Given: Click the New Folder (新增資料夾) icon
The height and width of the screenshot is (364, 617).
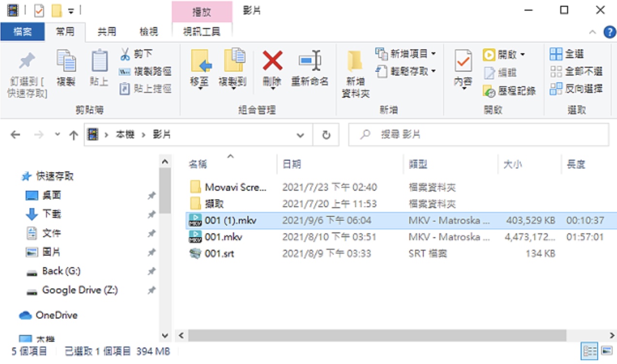Looking at the screenshot, I should (x=355, y=61).
